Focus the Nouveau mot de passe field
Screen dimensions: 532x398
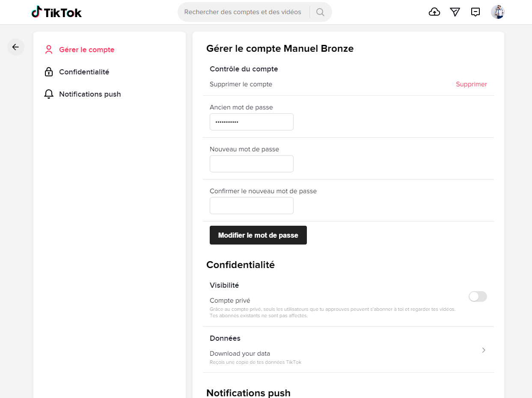coord(251,164)
